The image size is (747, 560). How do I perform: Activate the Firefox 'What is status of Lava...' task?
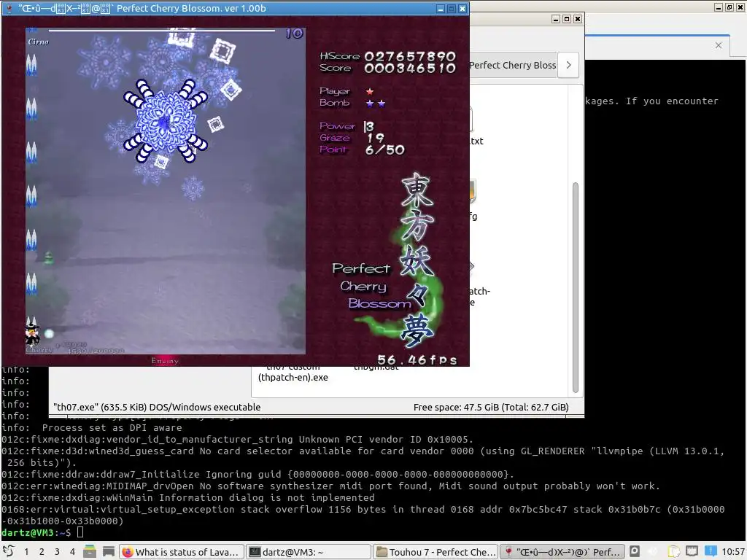click(182, 551)
